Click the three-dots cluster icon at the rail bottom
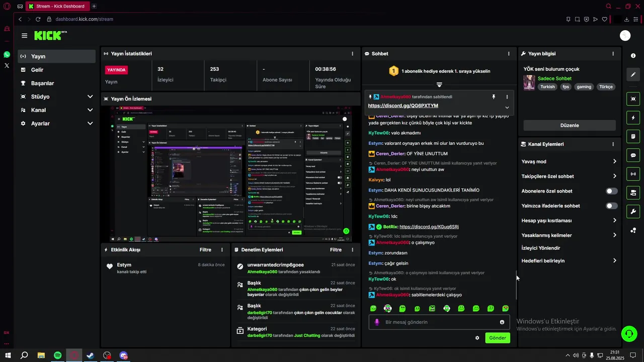Screen dimensions: 644x362 click(x=633, y=230)
